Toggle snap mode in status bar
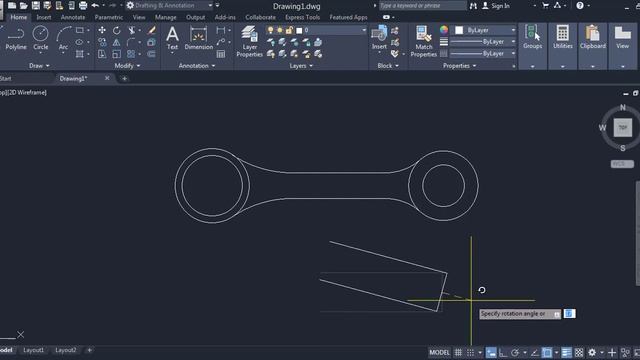 pos(471,353)
